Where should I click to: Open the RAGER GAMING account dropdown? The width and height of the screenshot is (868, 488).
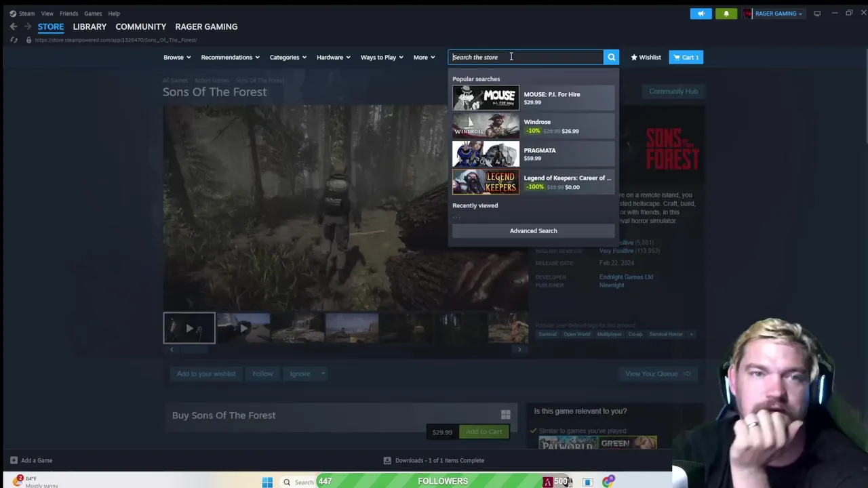(x=778, y=14)
